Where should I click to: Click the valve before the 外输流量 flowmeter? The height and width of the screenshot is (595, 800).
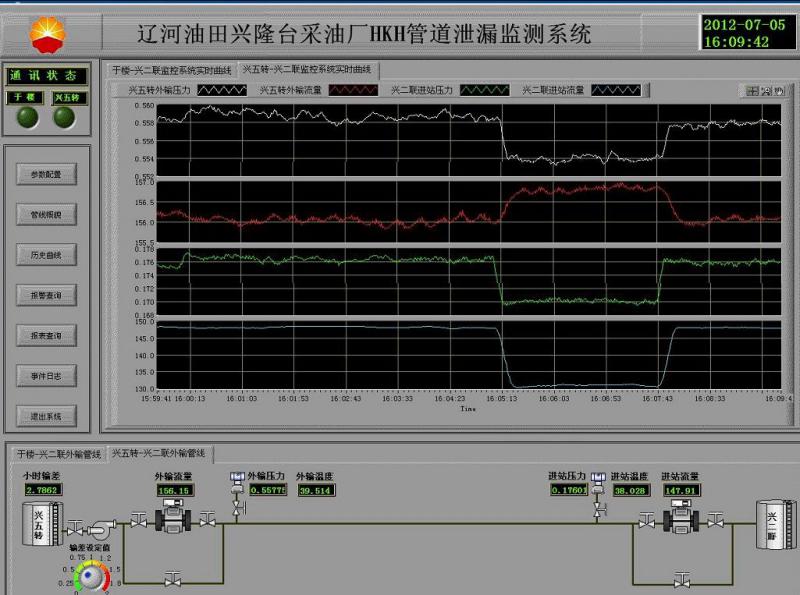(x=138, y=520)
